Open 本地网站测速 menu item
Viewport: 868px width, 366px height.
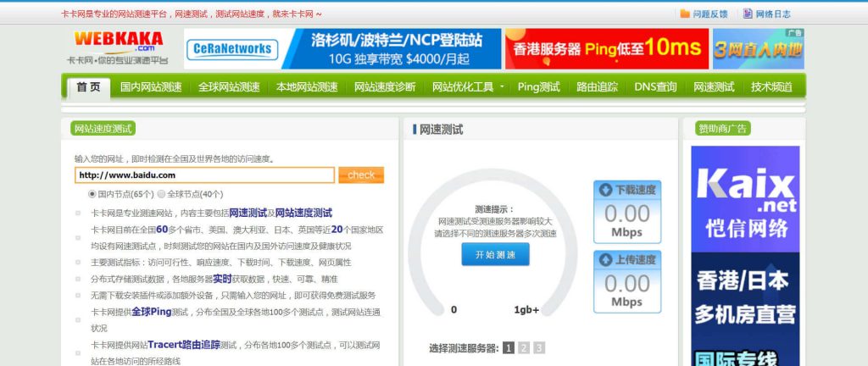[x=307, y=86]
